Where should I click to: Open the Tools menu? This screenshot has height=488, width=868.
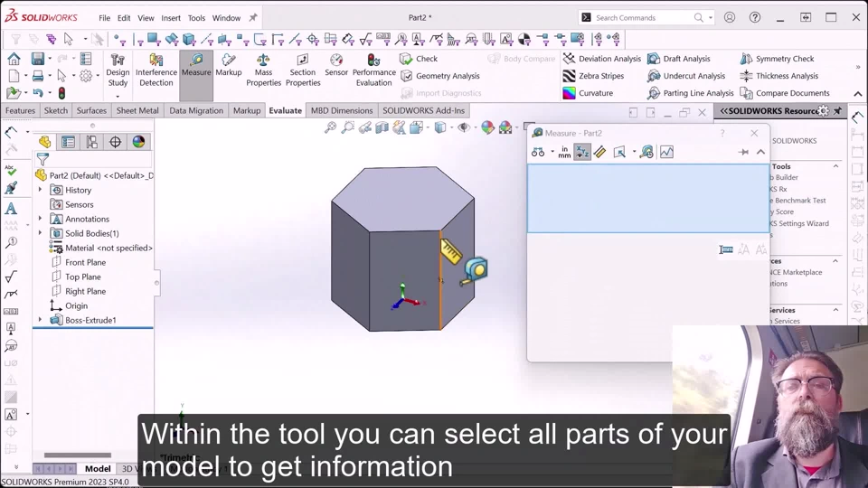[196, 18]
